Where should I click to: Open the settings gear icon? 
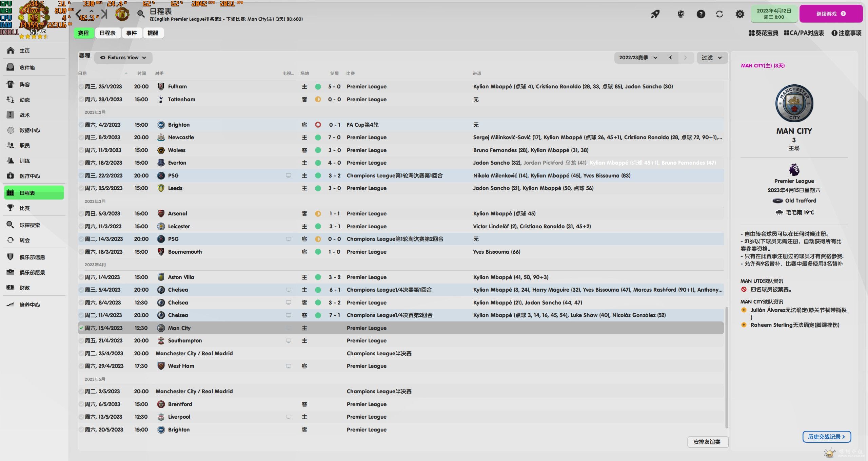739,14
